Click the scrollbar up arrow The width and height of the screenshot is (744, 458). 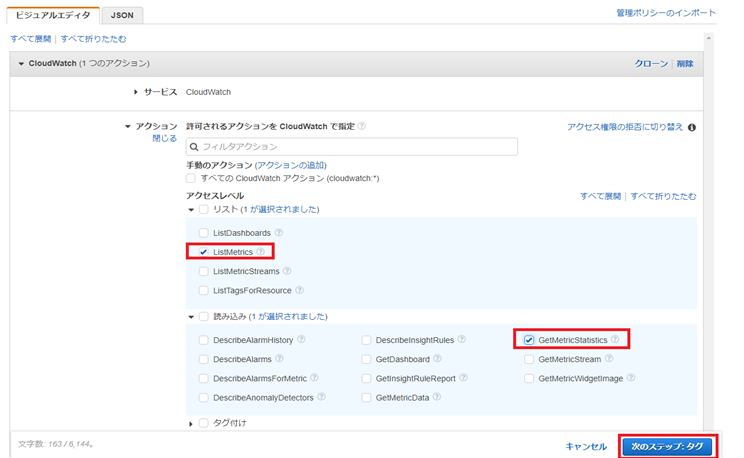(x=708, y=38)
